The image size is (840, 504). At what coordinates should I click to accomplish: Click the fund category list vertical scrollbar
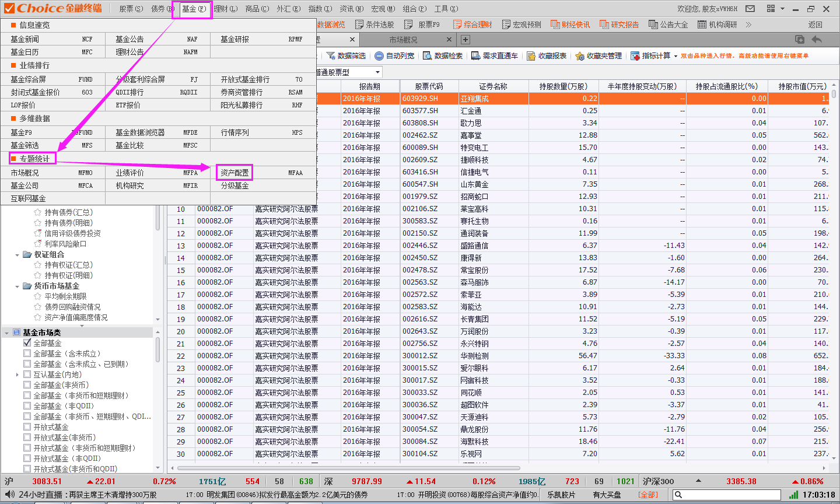pos(157,350)
